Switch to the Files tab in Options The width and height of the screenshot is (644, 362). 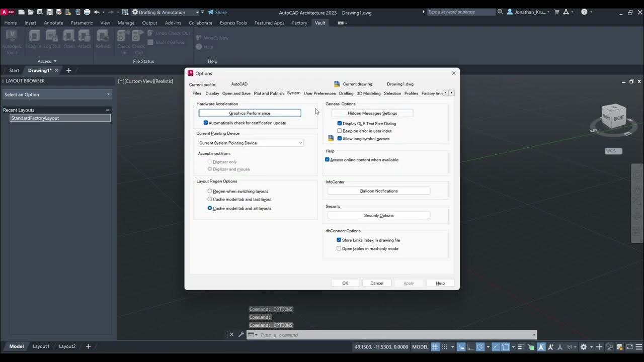pos(197,93)
